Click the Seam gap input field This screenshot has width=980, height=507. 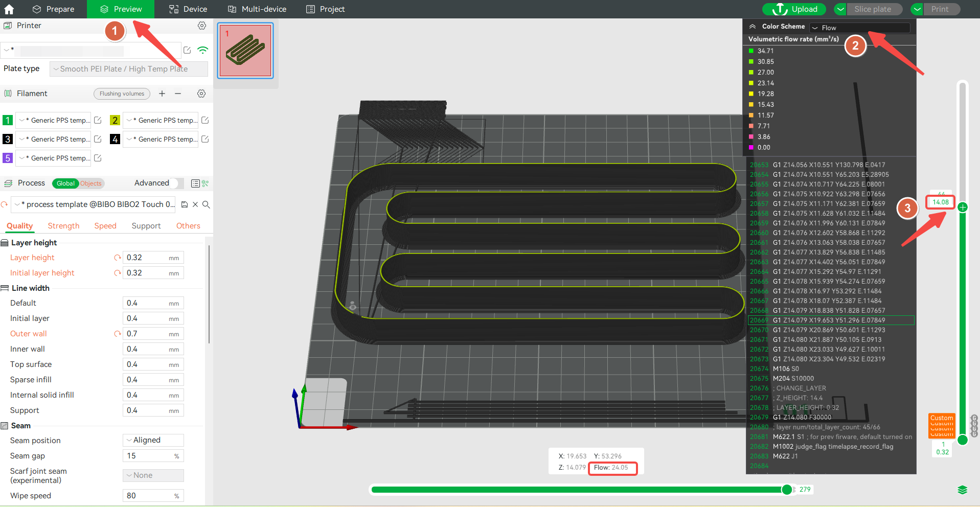[153, 456]
